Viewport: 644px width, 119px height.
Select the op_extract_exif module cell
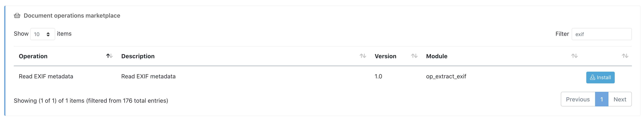pos(446,76)
